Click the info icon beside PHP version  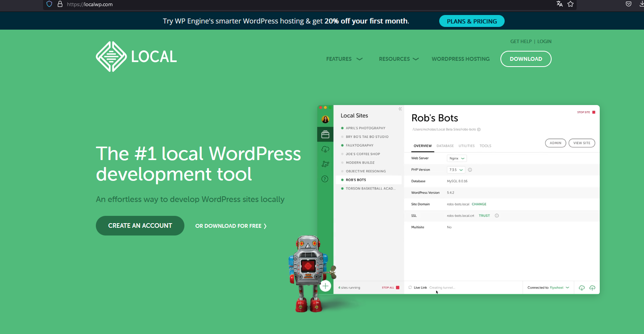470,170
